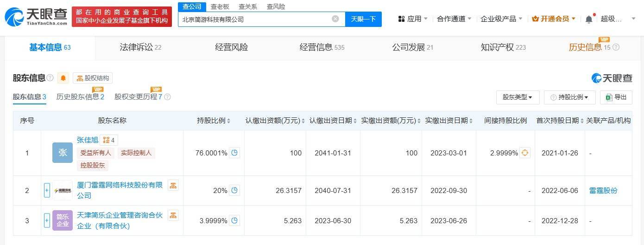Click the notification bell icon in header
The image size is (644, 245).
tap(589, 19)
